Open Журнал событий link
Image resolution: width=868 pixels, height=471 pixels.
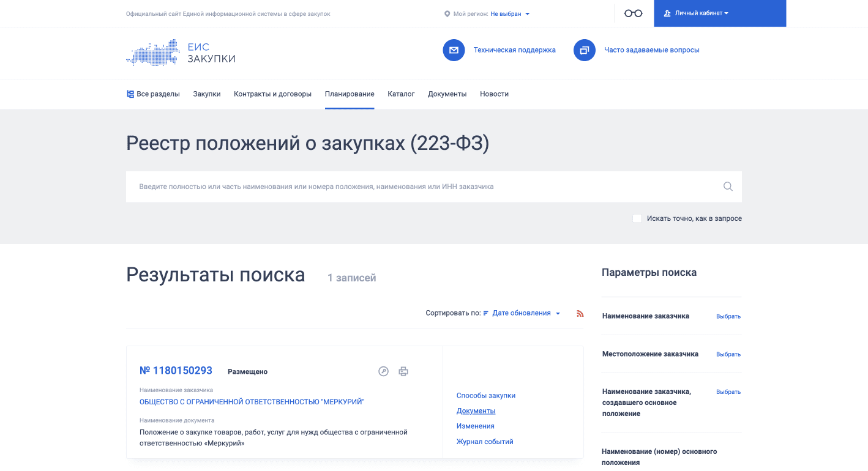[x=485, y=442]
